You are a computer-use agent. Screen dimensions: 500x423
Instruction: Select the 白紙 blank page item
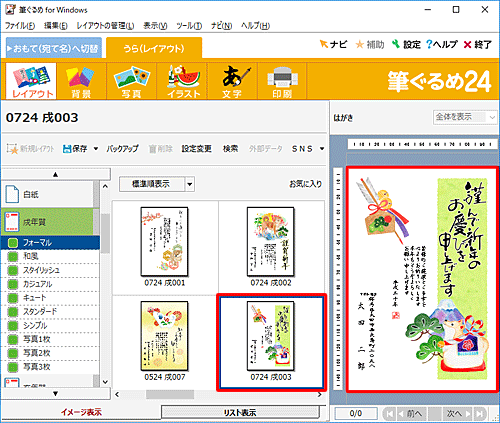(47, 194)
